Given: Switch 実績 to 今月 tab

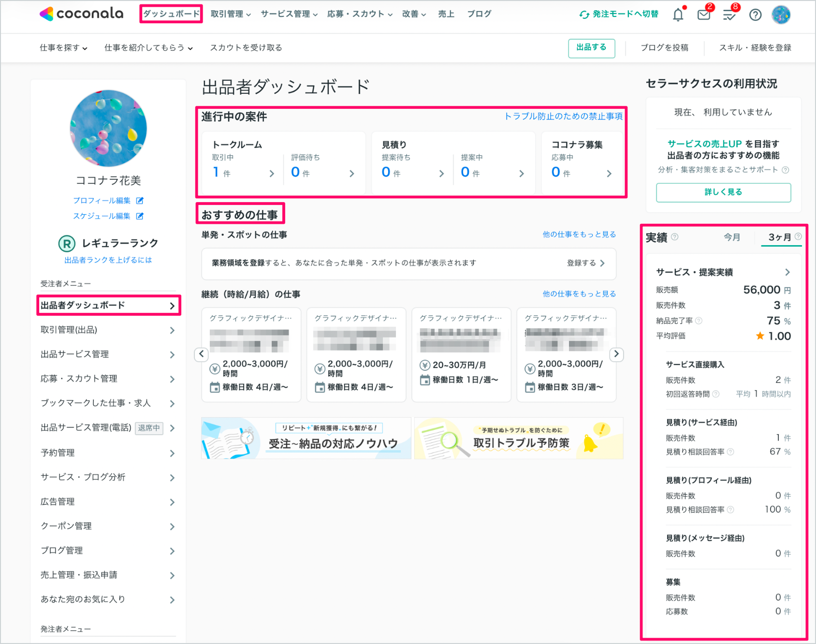Looking at the screenshot, I should coord(732,237).
